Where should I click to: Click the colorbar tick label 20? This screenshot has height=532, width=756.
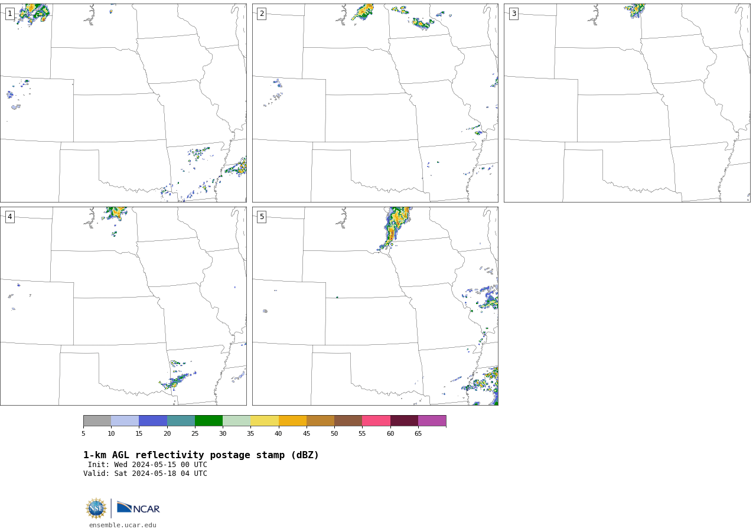(167, 433)
